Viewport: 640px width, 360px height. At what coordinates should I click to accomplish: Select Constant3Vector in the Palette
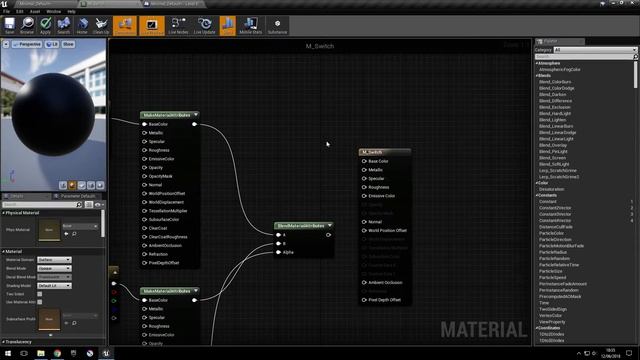[555, 214]
